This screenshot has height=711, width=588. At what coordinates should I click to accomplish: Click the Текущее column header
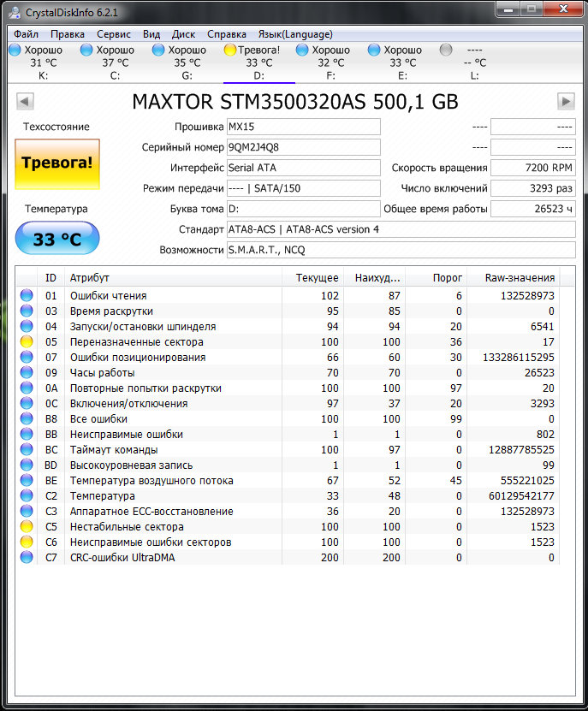pyautogui.click(x=313, y=278)
